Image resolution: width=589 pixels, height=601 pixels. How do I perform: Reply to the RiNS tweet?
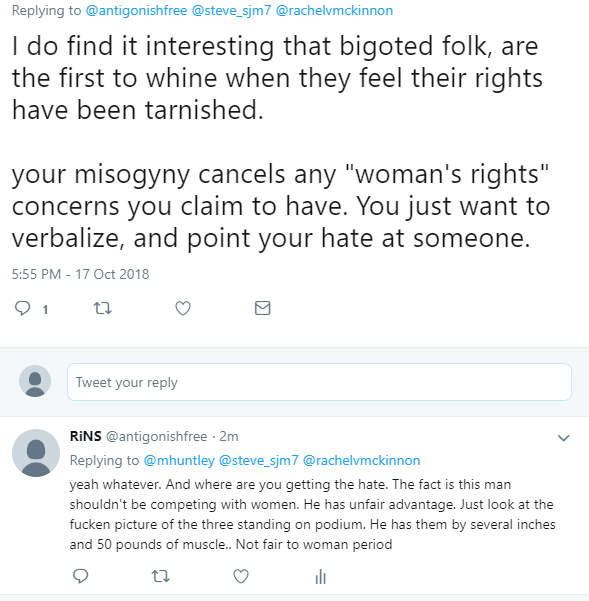tap(80, 576)
